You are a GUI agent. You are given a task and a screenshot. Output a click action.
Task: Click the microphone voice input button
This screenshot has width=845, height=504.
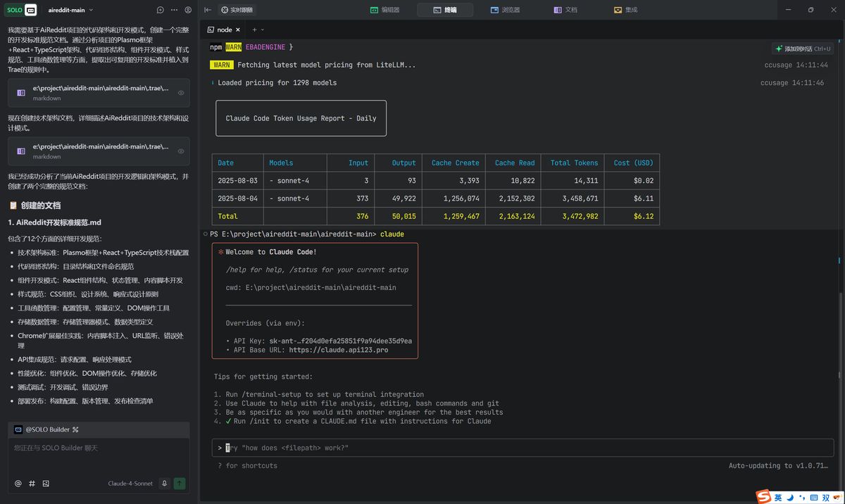point(164,484)
